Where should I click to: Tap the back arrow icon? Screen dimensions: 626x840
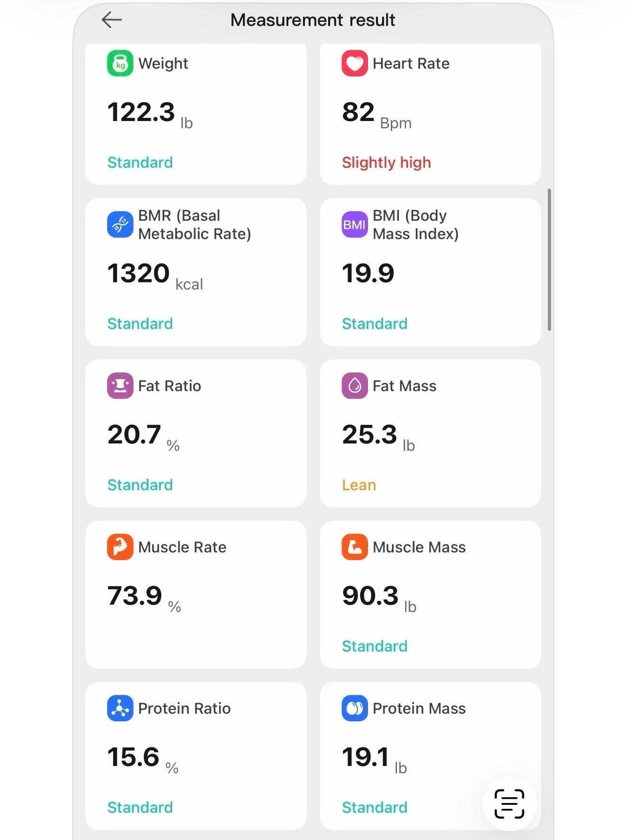tap(112, 20)
